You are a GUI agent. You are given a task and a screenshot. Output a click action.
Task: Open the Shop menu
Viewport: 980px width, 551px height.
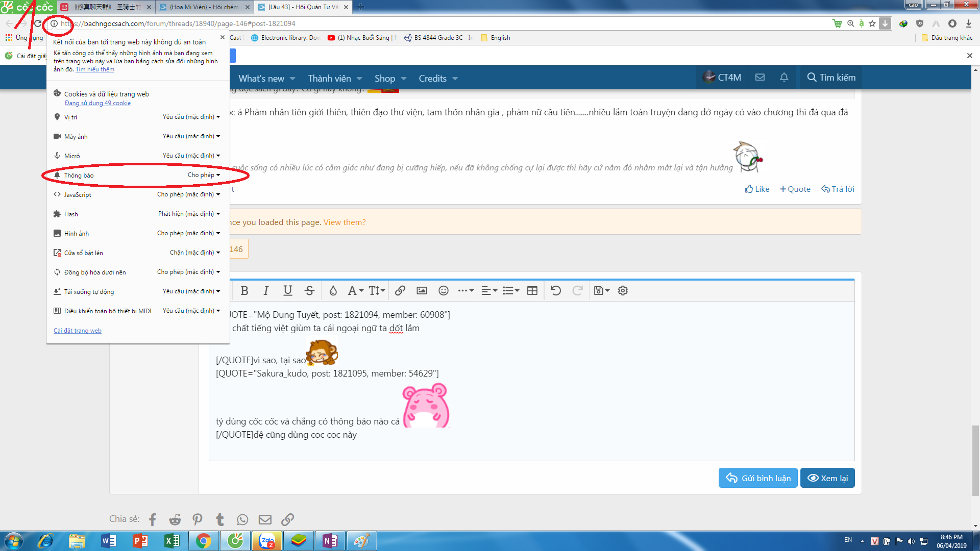pyautogui.click(x=390, y=79)
